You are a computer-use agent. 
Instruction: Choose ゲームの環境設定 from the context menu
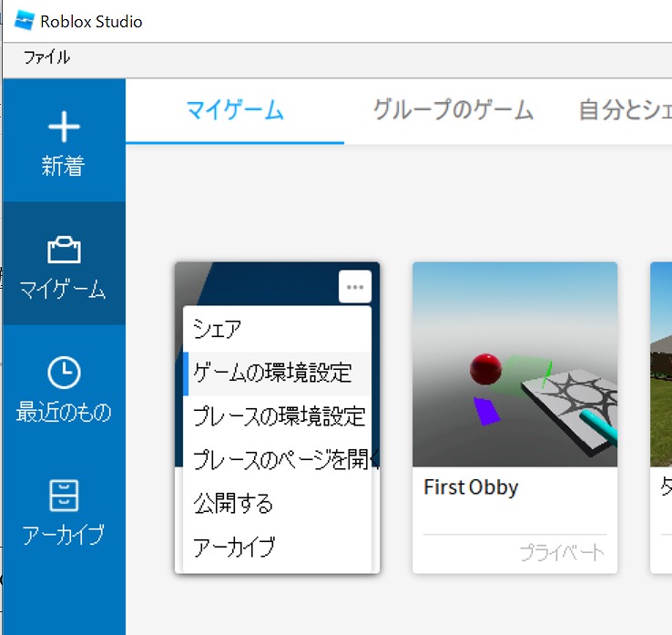pos(277,374)
